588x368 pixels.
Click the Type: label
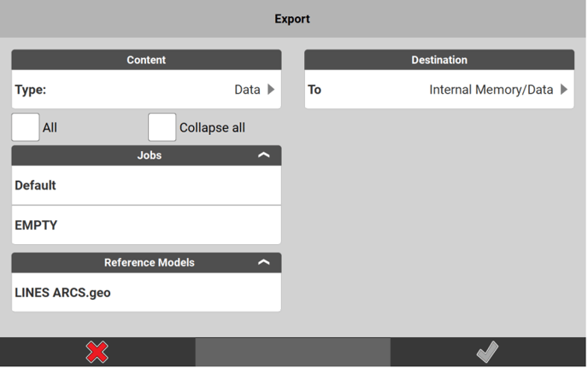(31, 90)
